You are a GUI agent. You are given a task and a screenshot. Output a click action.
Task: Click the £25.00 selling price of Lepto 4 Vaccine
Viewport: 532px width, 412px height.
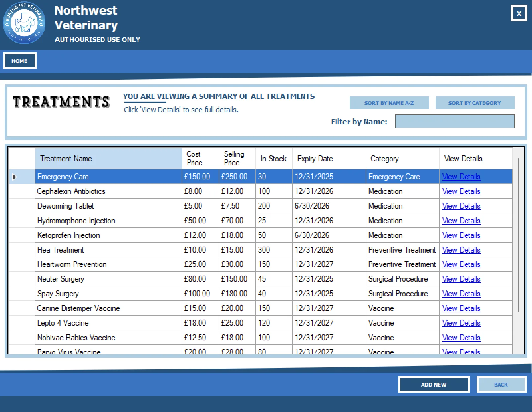click(237, 323)
